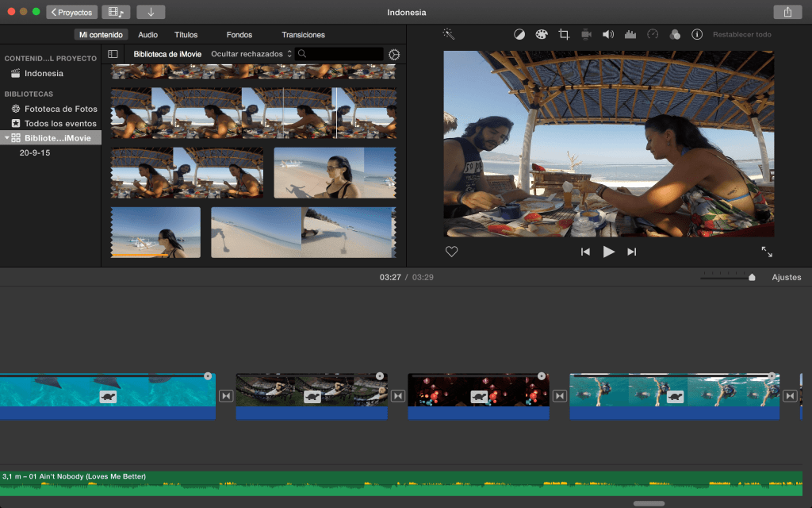Image resolution: width=812 pixels, height=508 pixels.
Task: Switch to the Mi contenido tab
Action: [x=101, y=35]
